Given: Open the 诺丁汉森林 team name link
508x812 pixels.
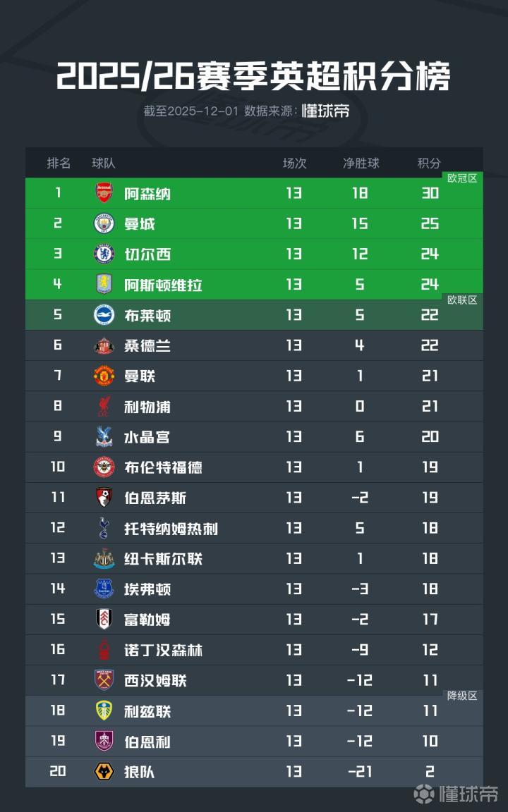Looking at the screenshot, I should [x=164, y=650].
